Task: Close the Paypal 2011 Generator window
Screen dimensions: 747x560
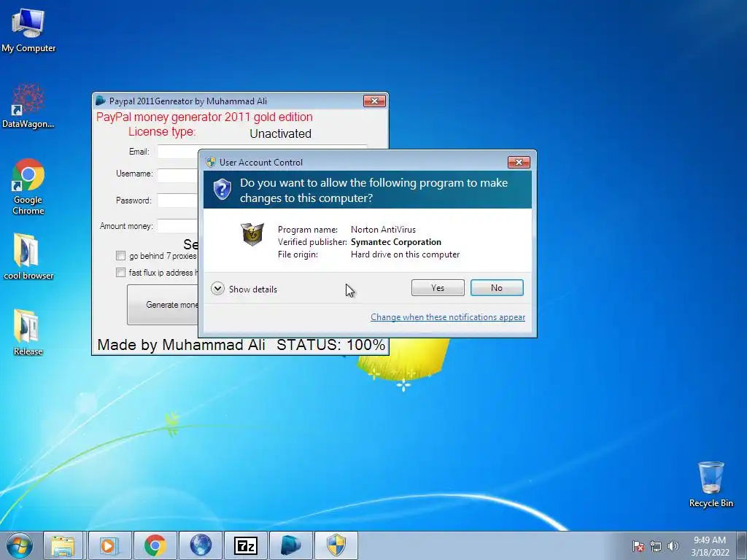Action: pos(374,101)
